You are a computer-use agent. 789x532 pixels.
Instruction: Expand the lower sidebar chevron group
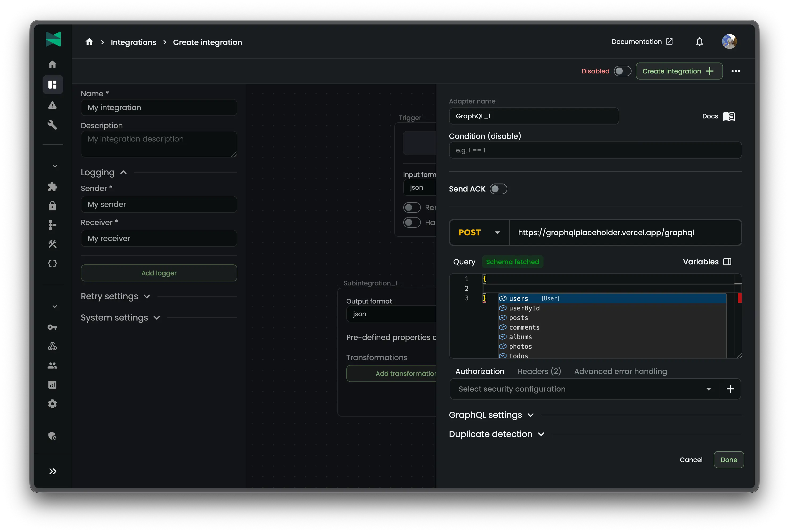[x=55, y=306]
